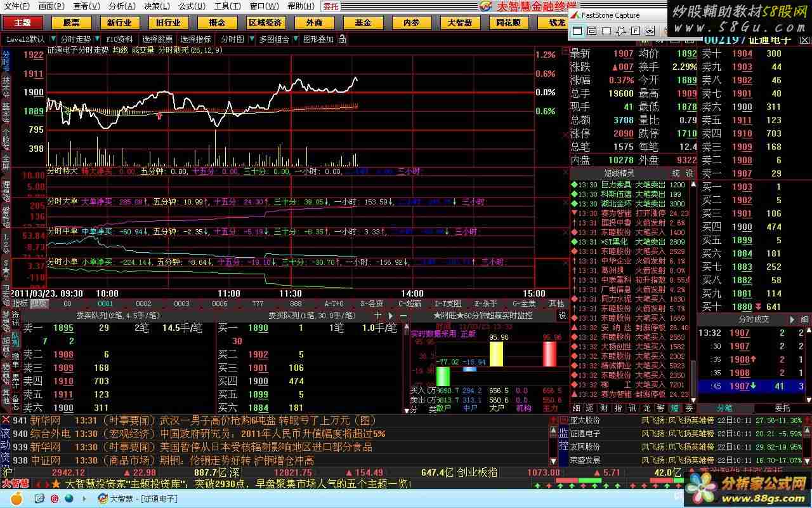Select the 区域经济 category button
The height and width of the screenshot is (508, 812).
265,22
